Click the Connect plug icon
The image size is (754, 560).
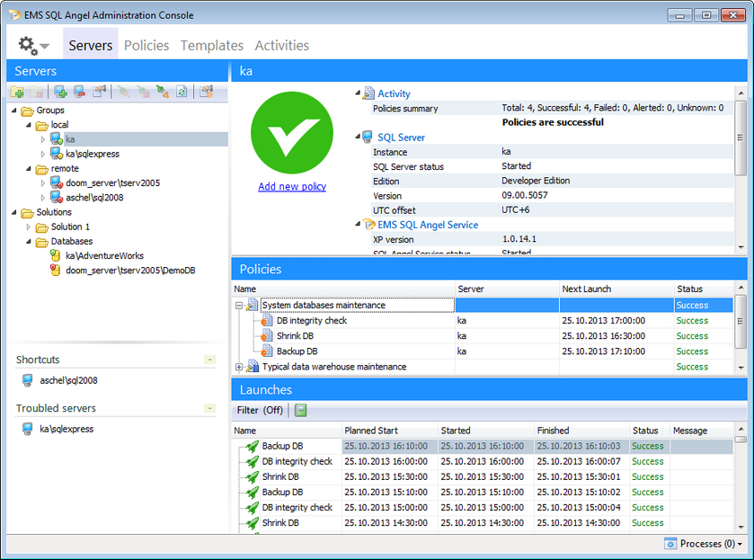(x=124, y=92)
